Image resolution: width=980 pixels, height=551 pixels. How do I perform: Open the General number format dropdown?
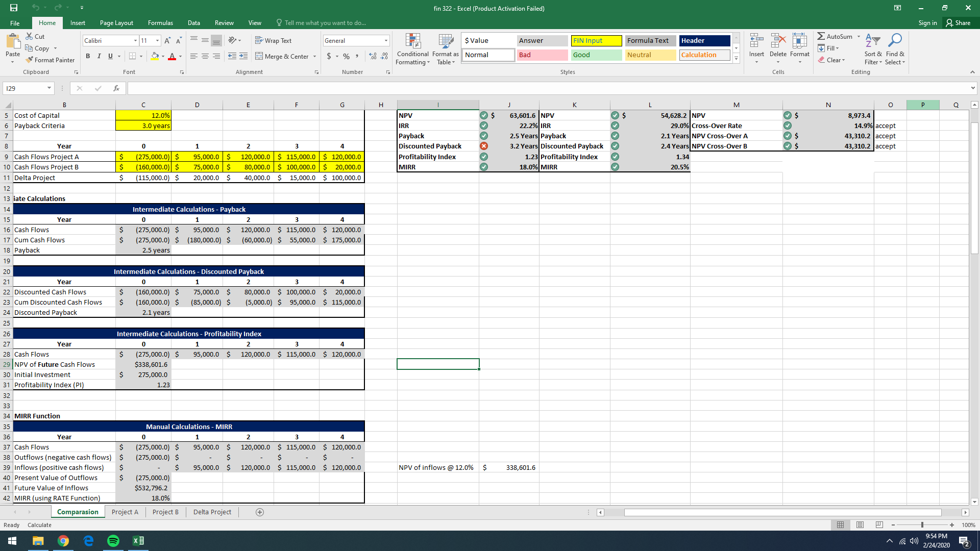pos(386,40)
